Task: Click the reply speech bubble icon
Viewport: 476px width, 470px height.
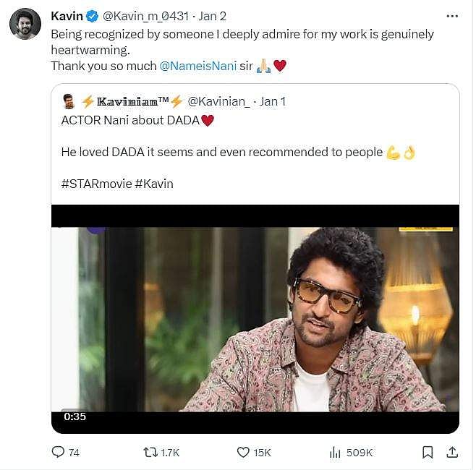Action: (x=59, y=452)
